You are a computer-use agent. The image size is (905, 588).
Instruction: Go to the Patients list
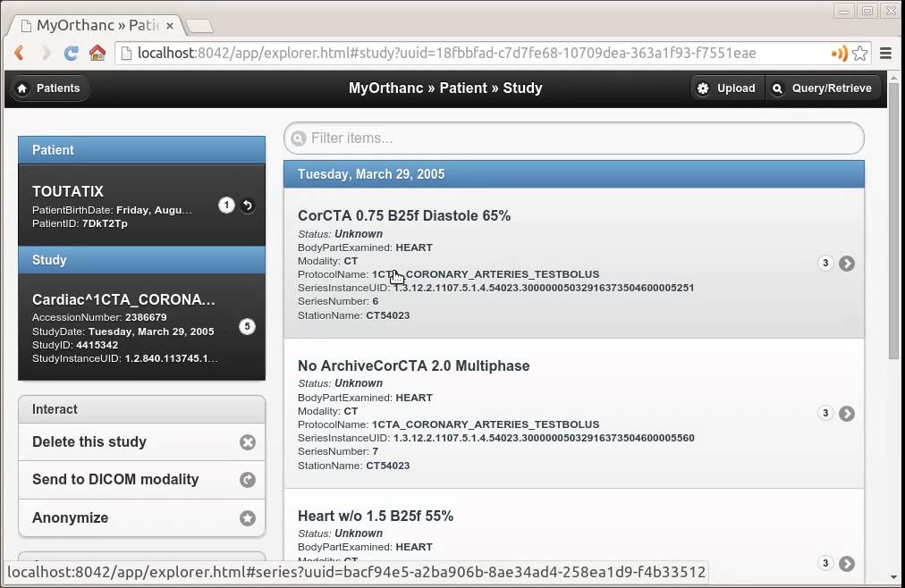point(50,88)
